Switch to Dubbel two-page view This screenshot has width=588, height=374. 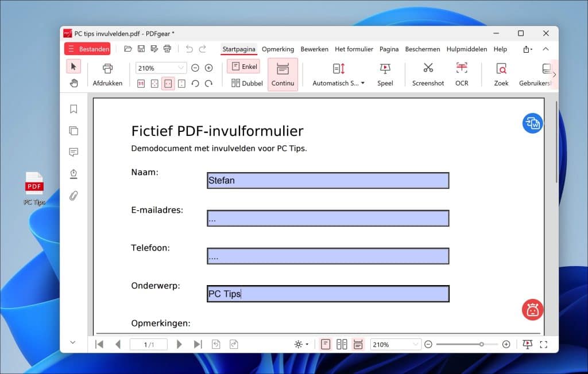point(247,83)
